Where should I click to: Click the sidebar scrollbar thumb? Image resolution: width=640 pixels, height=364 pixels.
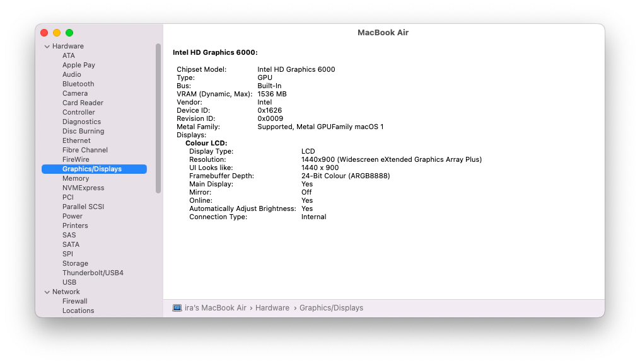pyautogui.click(x=158, y=118)
